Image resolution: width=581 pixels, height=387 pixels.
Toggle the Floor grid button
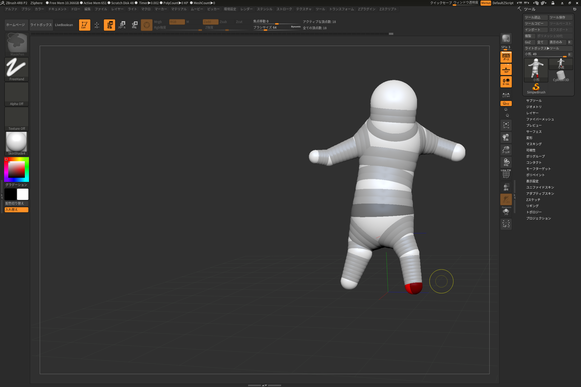click(506, 69)
